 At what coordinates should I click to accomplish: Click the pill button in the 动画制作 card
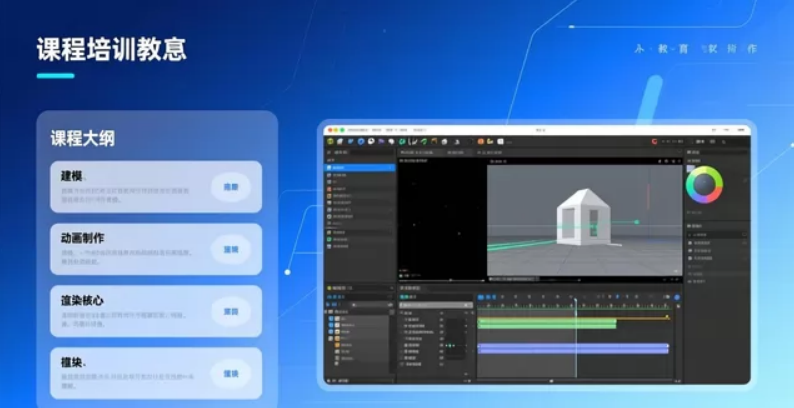pos(231,249)
